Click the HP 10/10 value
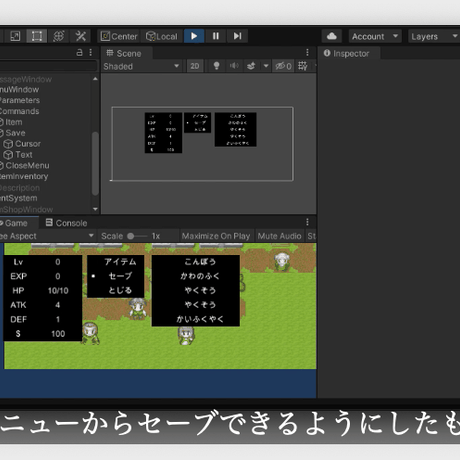This screenshot has width=460, height=460. click(58, 291)
